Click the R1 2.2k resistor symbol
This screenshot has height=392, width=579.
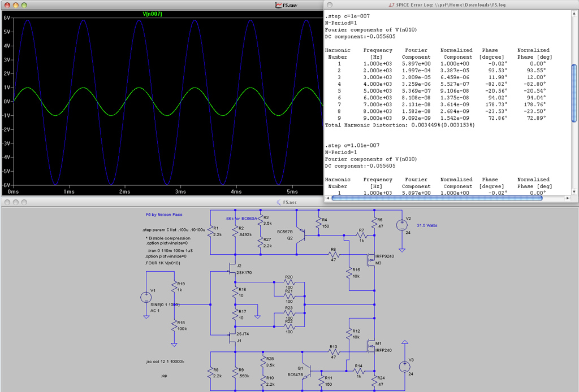[210, 231]
